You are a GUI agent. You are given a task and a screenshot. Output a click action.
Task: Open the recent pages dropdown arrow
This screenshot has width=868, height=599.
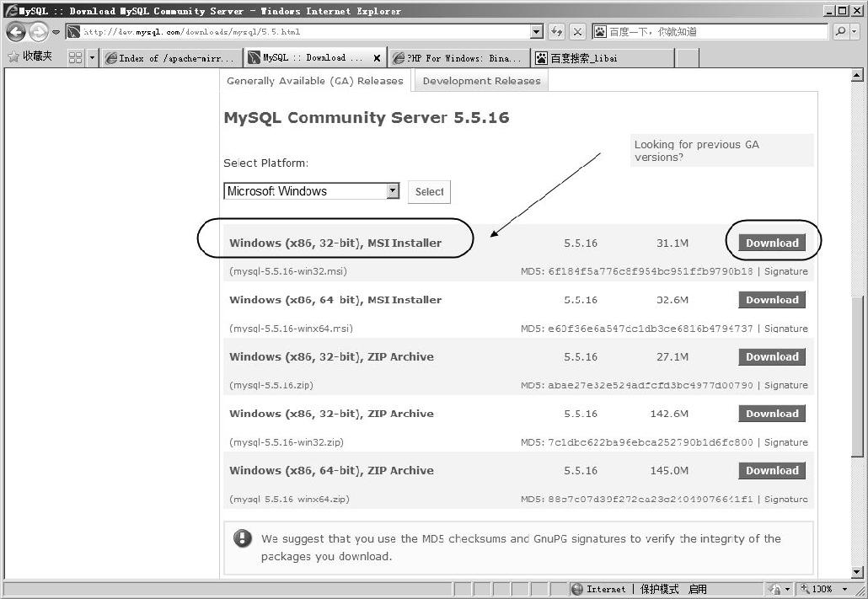[56, 32]
